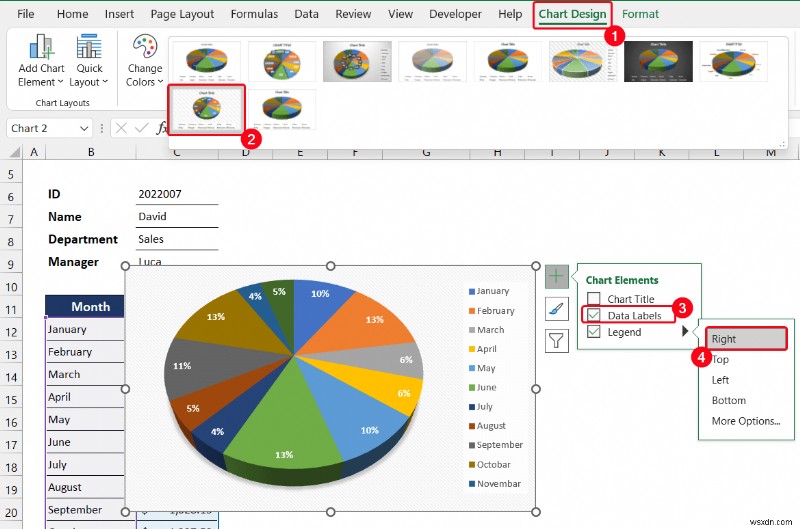Select the cell containing Sales
The width and height of the screenshot is (800, 529).
pyautogui.click(x=177, y=239)
